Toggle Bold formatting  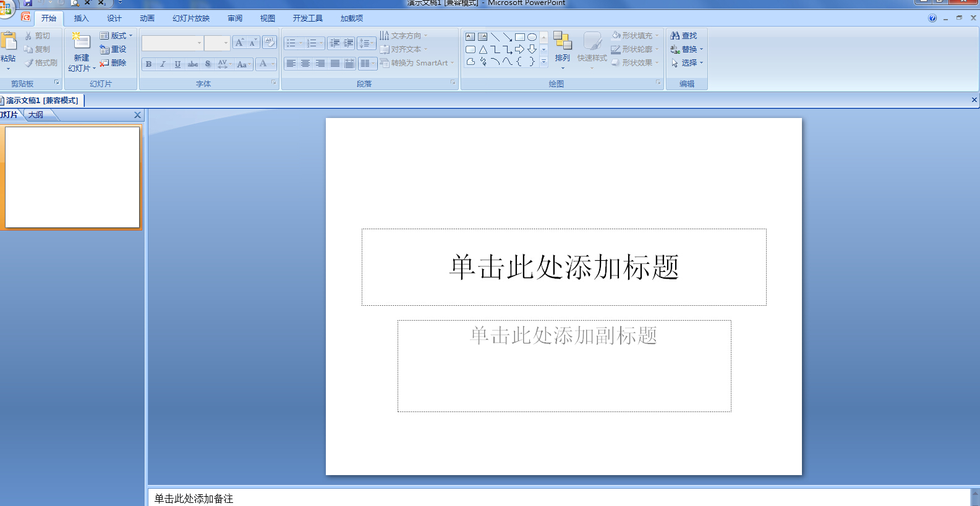tap(148, 64)
